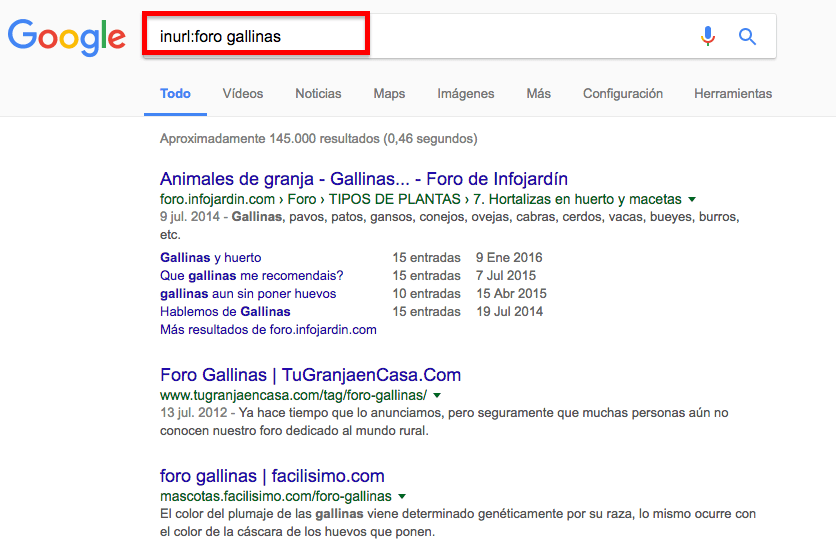The width and height of the screenshot is (836, 557).
Task: Expand the tugranjaencasa.com result dropdown arrow
Action: (x=437, y=395)
